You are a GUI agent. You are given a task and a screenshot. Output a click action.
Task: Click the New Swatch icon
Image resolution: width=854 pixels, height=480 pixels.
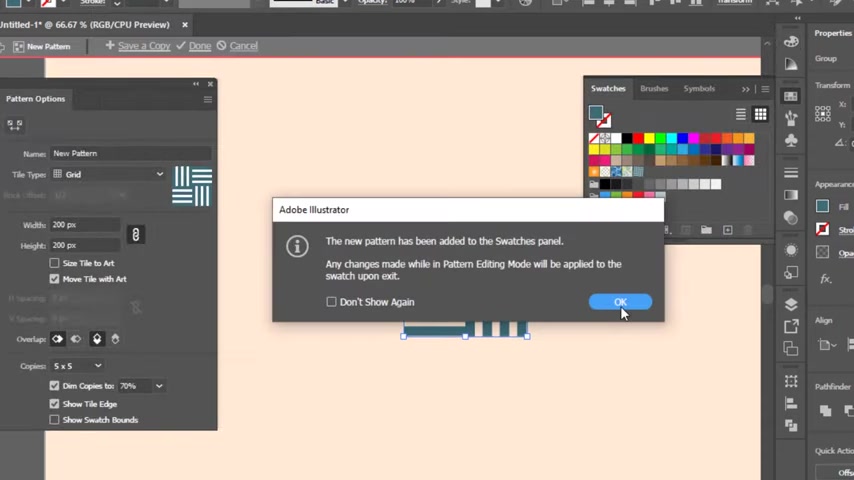point(728,230)
